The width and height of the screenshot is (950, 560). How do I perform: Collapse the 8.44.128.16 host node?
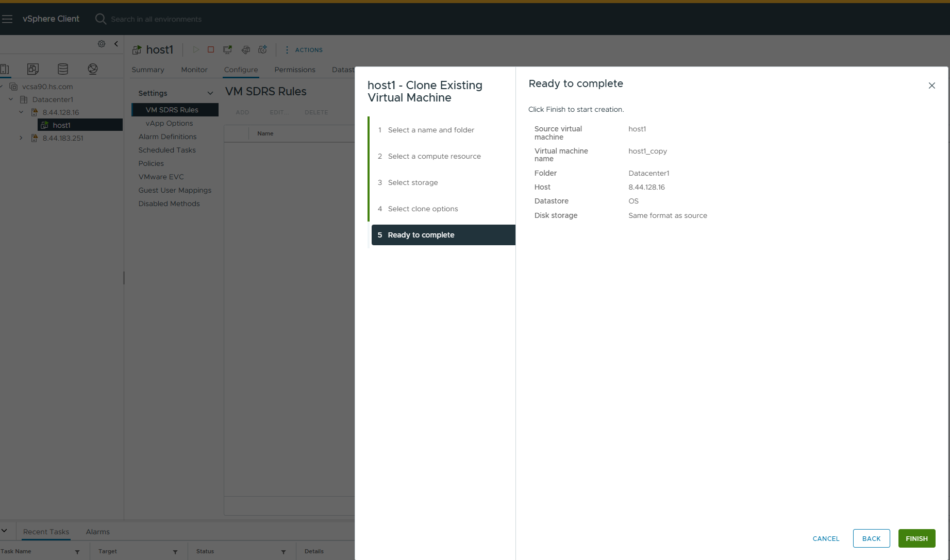pos(21,112)
